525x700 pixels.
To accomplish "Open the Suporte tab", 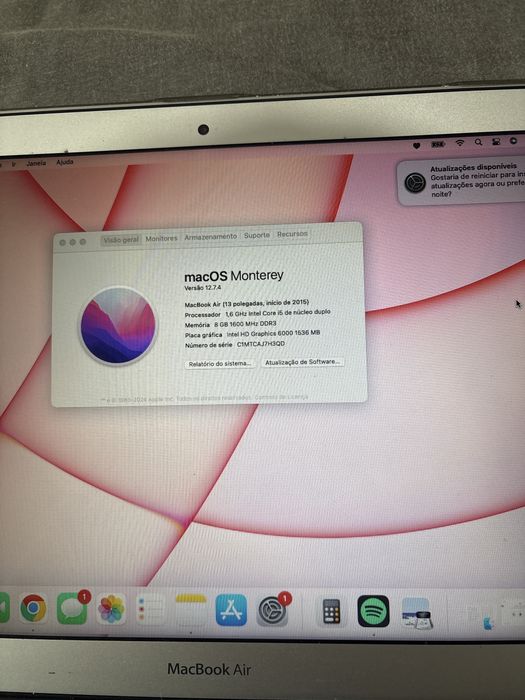I will [257, 235].
